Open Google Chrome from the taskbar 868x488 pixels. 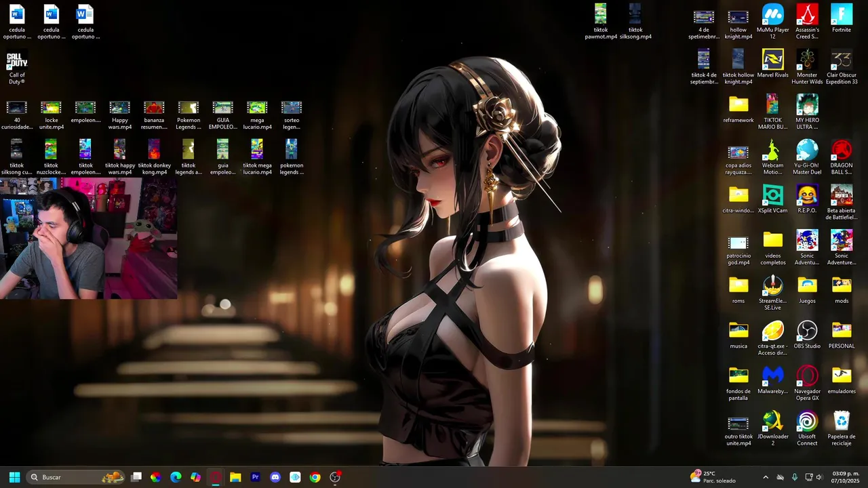[315, 477]
